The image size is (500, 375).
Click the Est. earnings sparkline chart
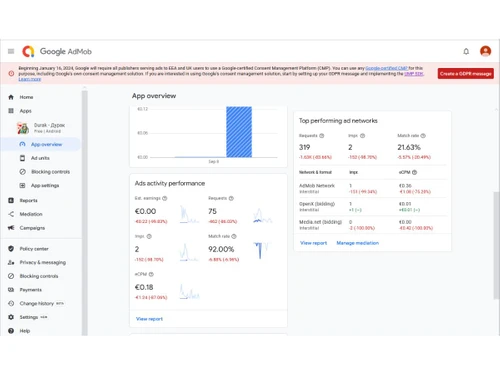(x=189, y=214)
